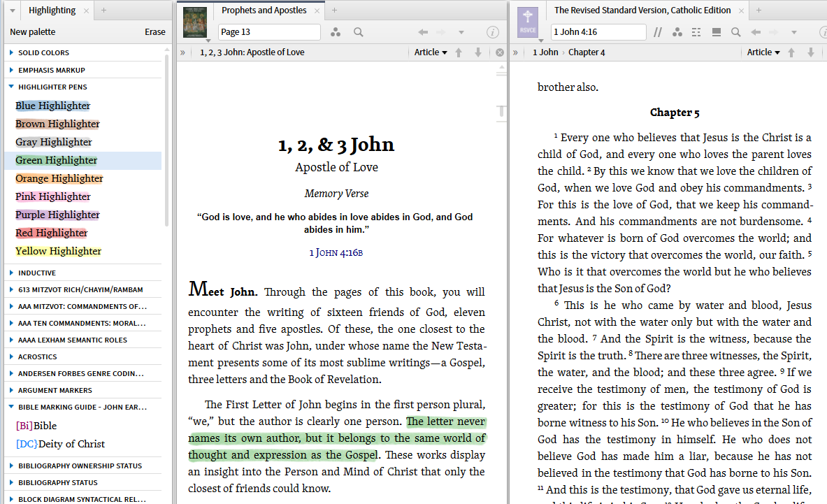Pick the Purple Highlighter

57,215
